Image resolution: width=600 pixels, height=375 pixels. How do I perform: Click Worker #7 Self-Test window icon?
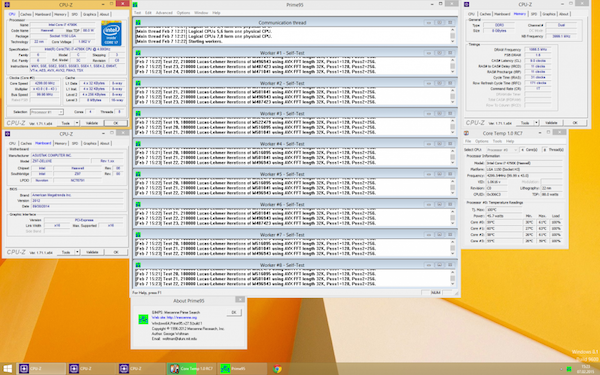pyautogui.click(x=138, y=234)
